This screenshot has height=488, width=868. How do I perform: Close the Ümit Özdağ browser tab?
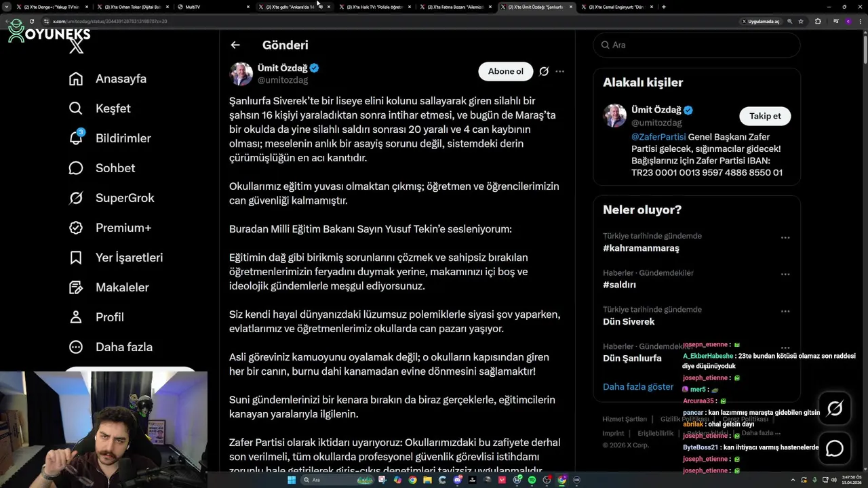570,7
